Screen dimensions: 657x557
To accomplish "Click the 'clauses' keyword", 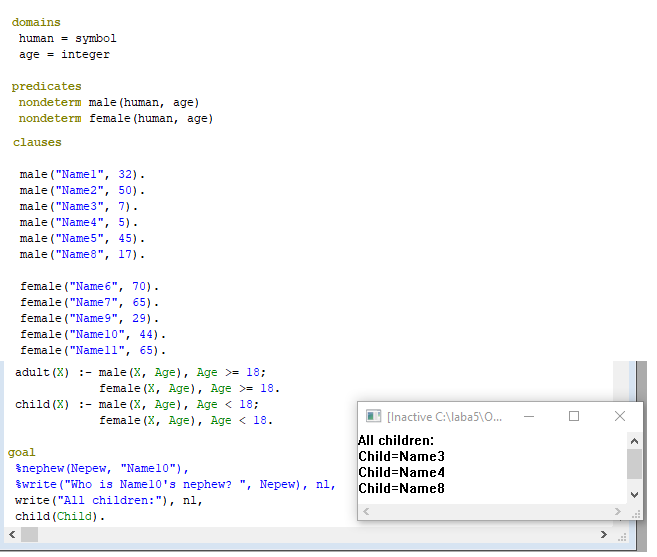I will click(x=37, y=142).
